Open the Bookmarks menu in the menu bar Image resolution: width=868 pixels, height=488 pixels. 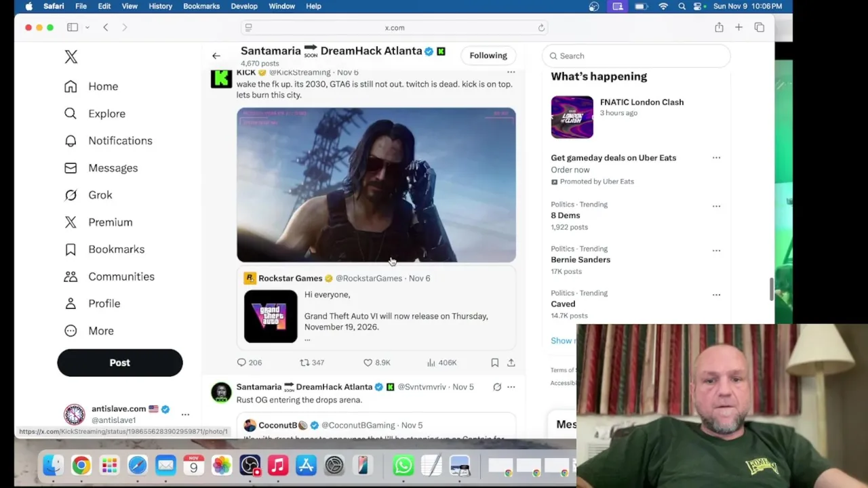point(201,6)
